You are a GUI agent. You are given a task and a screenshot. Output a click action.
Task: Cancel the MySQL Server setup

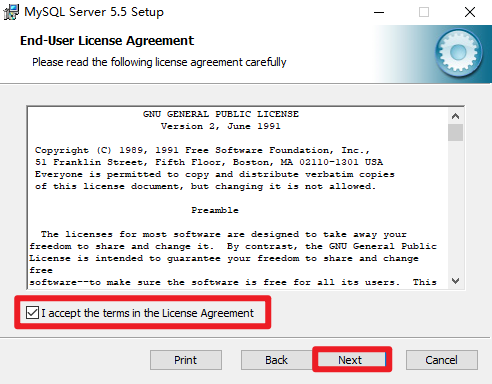(x=441, y=360)
